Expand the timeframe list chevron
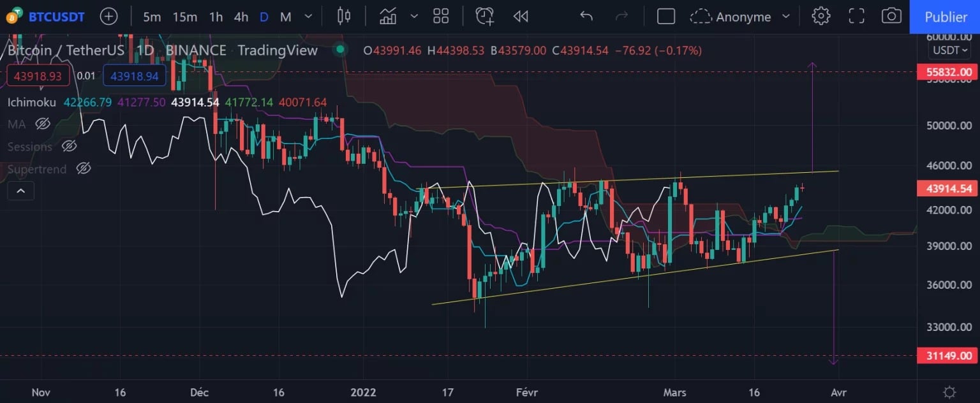Image resolution: width=980 pixels, height=403 pixels. point(309,17)
